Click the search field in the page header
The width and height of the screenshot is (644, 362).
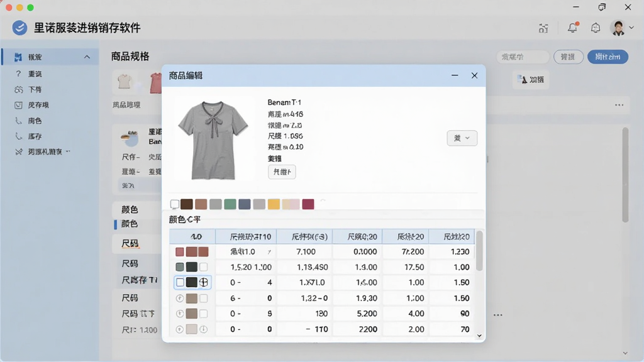point(523,57)
